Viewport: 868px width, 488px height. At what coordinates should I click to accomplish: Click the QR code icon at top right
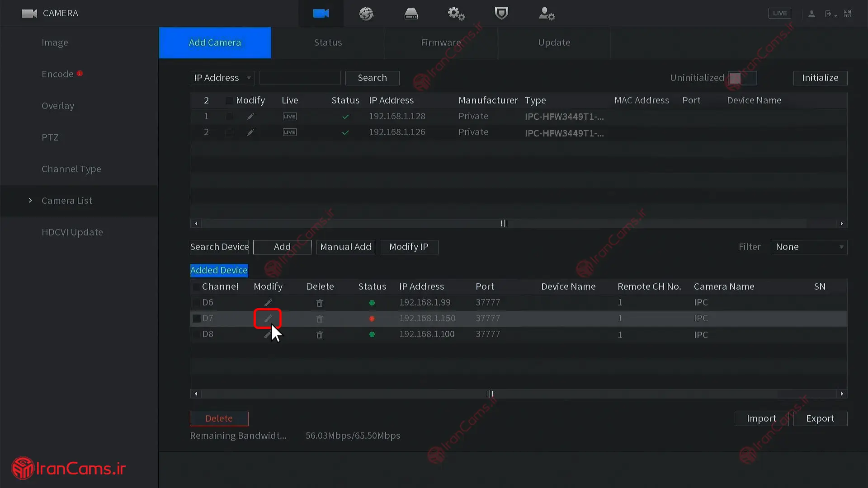[848, 14]
